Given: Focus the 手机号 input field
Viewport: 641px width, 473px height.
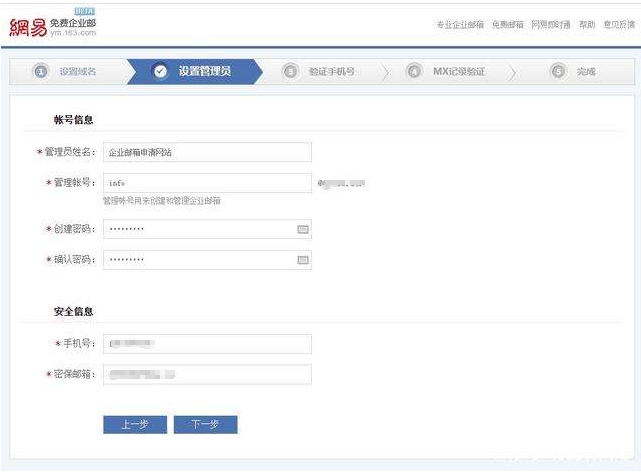Looking at the screenshot, I should [207, 344].
